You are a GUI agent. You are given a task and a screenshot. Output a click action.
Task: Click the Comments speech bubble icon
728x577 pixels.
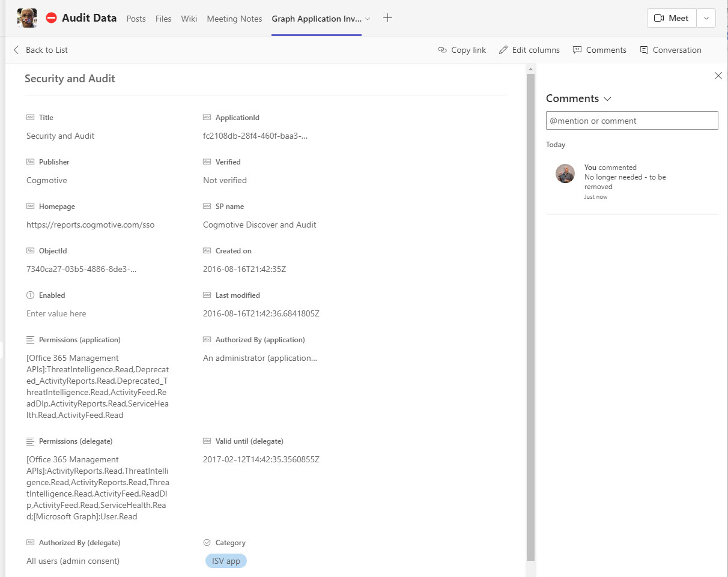[x=577, y=50]
